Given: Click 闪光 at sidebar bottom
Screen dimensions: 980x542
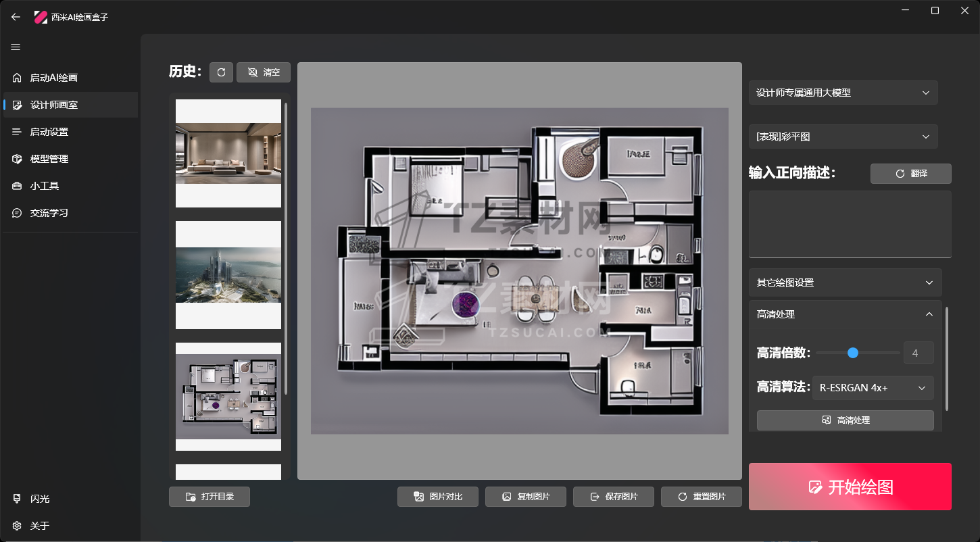Looking at the screenshot, I should tap(70, 499).
